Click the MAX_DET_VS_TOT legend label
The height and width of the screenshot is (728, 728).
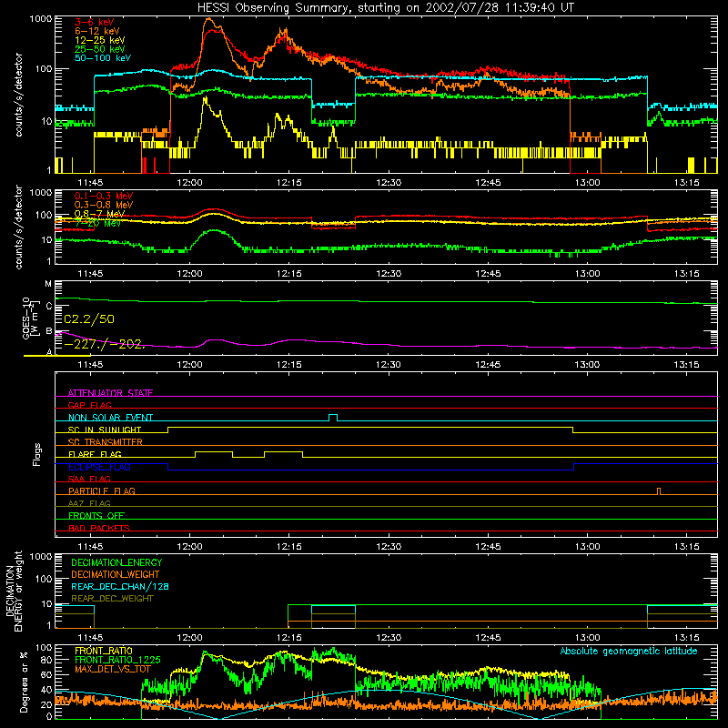(113, 669)
